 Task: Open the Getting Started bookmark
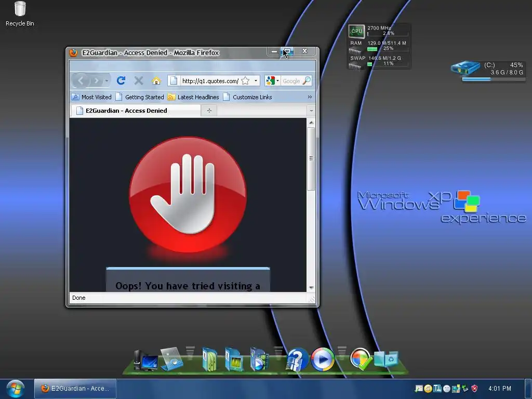(140, 97)
